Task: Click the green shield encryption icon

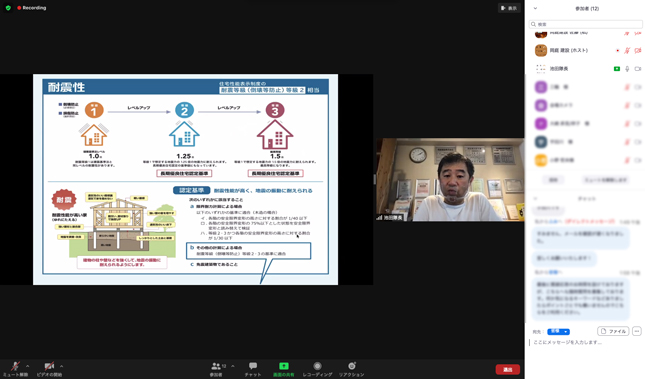Action: (8, 8)
